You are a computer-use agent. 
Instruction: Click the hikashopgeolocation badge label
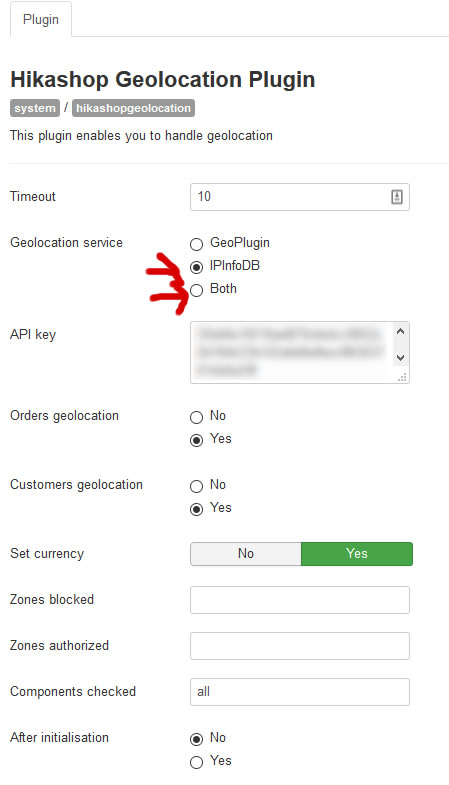tap(133, 108)
